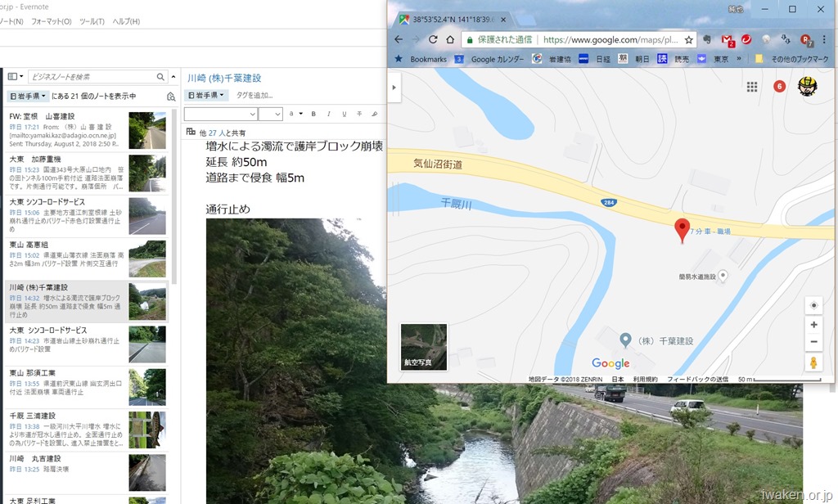This screenshot has width=838, height=504.
Task: Click the Chrome address bar URL
Action: pyautogui.click(x=610, y=40)
